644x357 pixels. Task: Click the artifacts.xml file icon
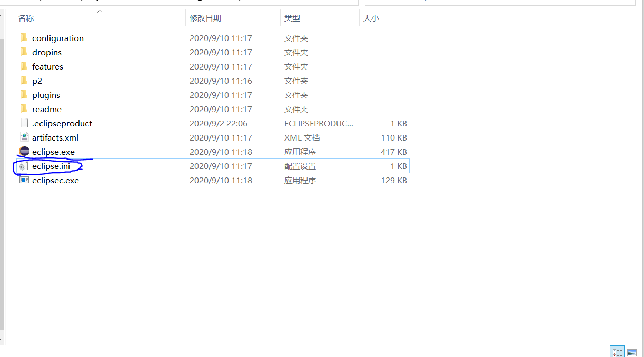[x=24, y=137]
